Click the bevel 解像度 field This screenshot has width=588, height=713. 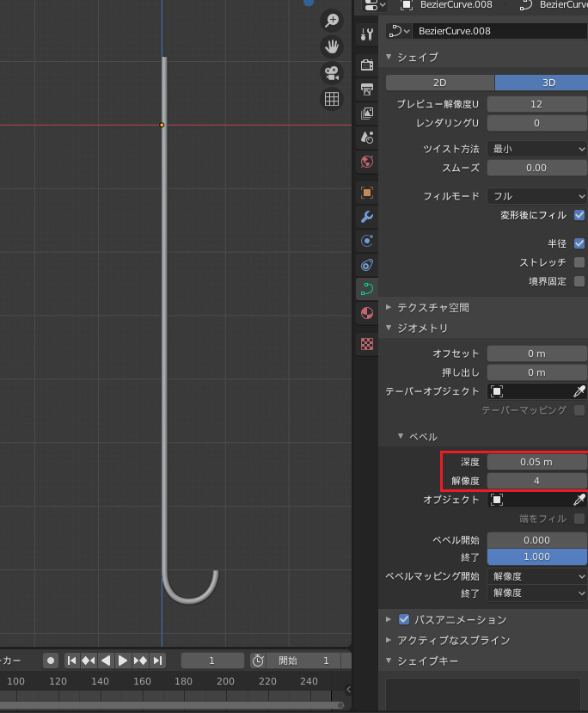(537, 481)
